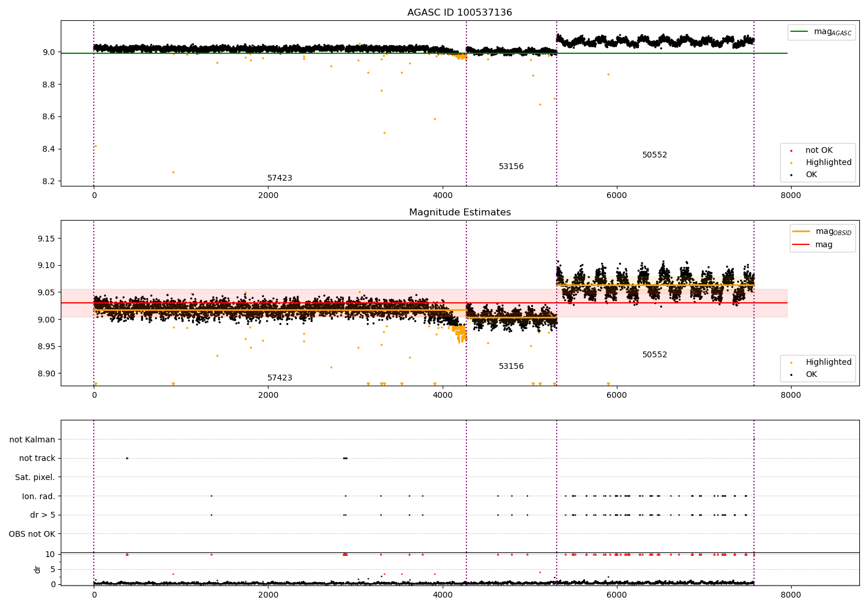
Task: Click "OK" legend entry in Magnitude Estimates plot
Action: [811, 375]
